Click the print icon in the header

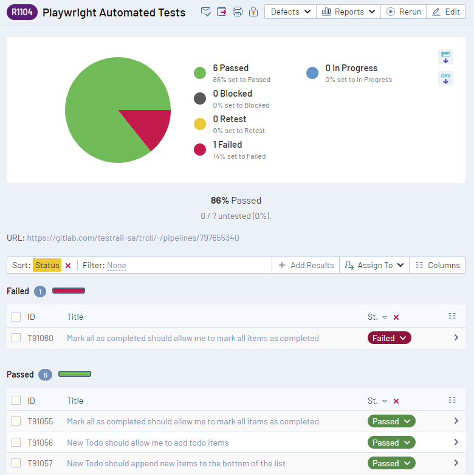pos(238,12)
